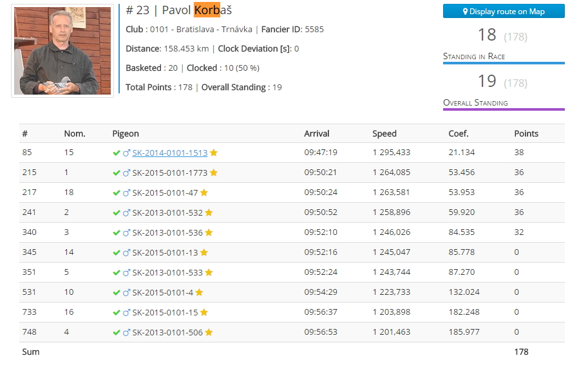The height and width of the screenshot is (365, 588).
Task: Click the Overall Standing label on right
Action: tap(475, 103)
